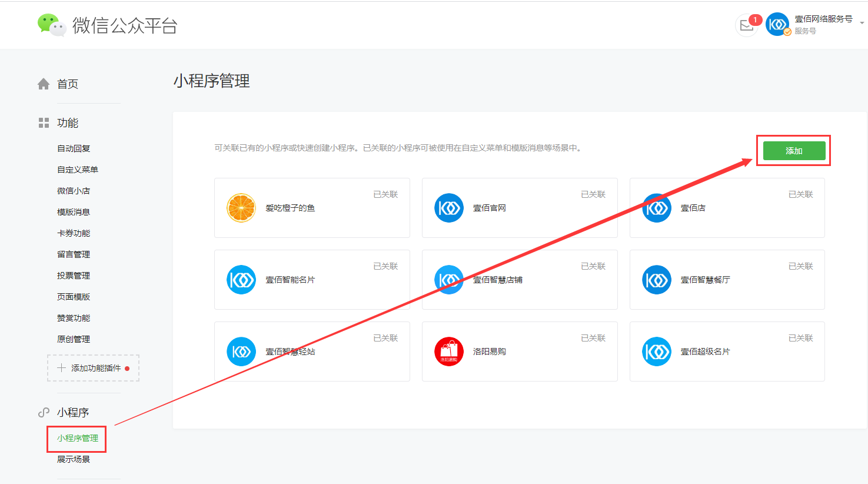Open 自定义菜单 in the sidebar
This screenshot has height=484, width=868.
[x=78, y=170]
